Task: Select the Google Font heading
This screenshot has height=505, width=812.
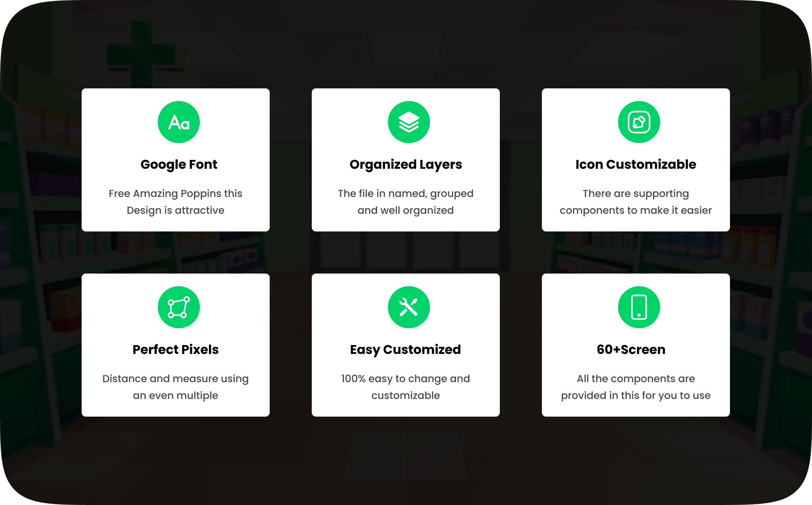Action: pos(179,165)
